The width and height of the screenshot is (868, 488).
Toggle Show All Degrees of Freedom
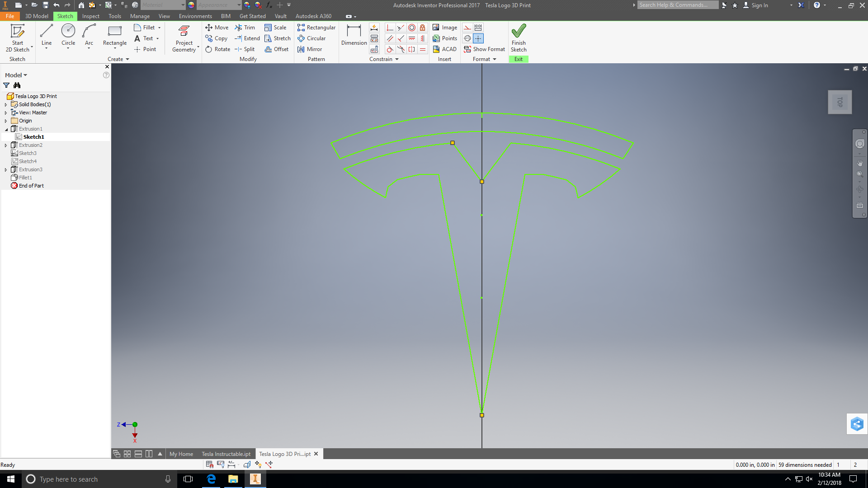pyautogui.click(x=258, y=465)
